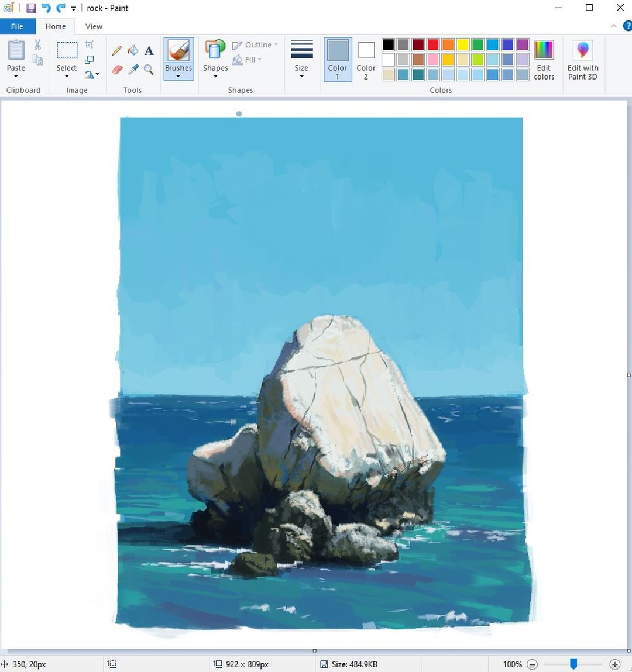Click Edit with Paint 3D

(x=583, y=60)
